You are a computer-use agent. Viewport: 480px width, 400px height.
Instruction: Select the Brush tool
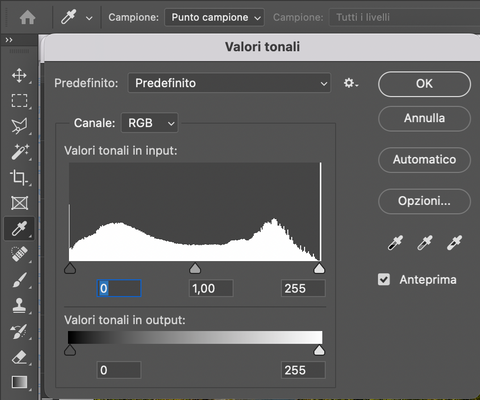point(19,280)
